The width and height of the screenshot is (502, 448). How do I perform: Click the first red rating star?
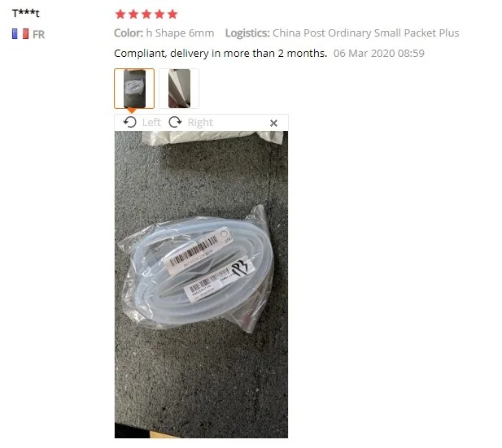[120, 14]
